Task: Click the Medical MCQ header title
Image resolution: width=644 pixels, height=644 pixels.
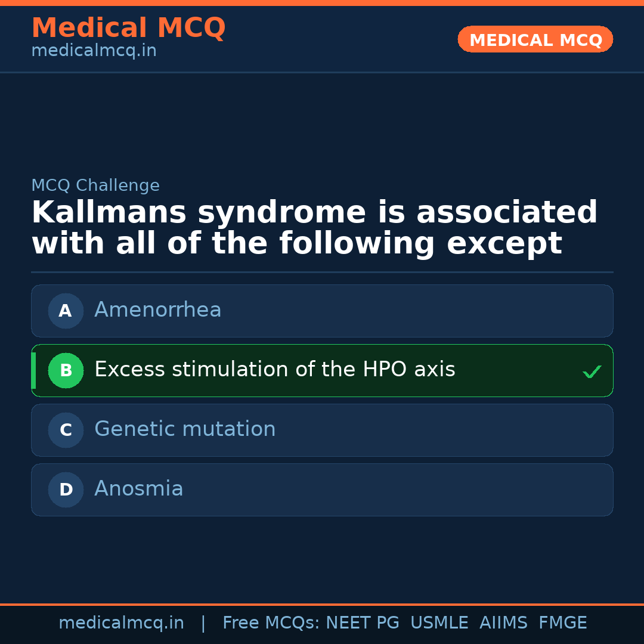Action: (x=128, y=28)
